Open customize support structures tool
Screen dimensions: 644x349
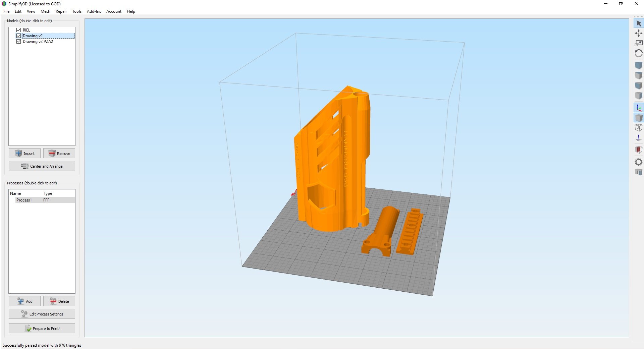pyautogui.click(x=639, y=172)
